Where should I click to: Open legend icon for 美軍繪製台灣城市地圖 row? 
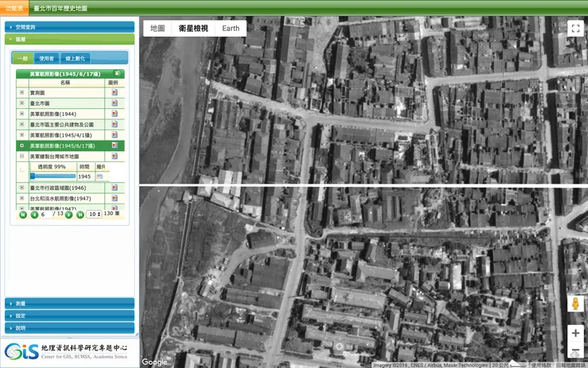(x=114, y=156)
